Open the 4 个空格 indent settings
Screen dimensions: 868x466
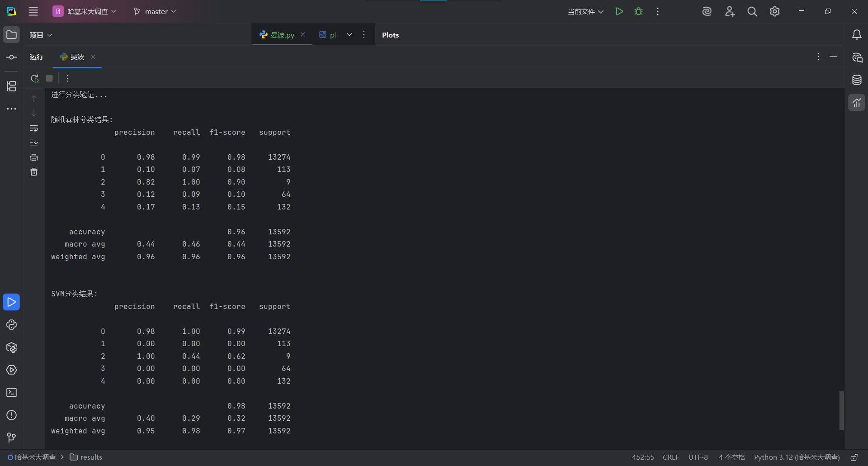(731, 457)
